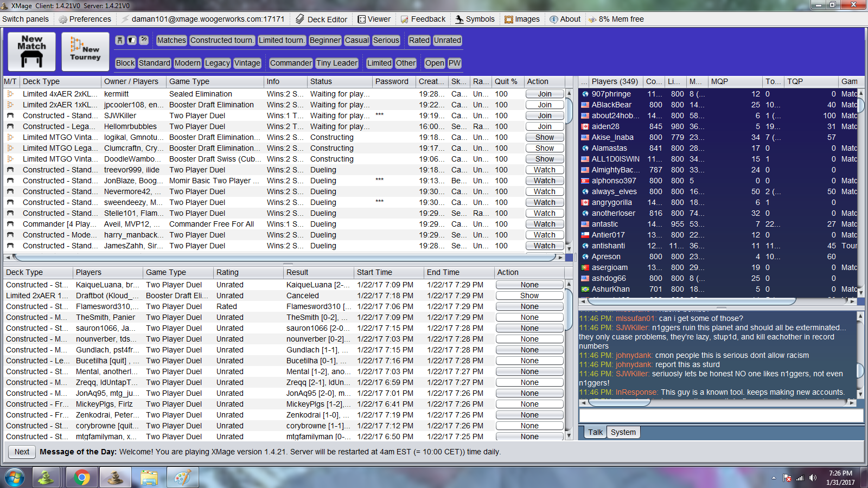Screen dimensions: 868x488
Task: Open Preferences
Action: tap(85, 19)
